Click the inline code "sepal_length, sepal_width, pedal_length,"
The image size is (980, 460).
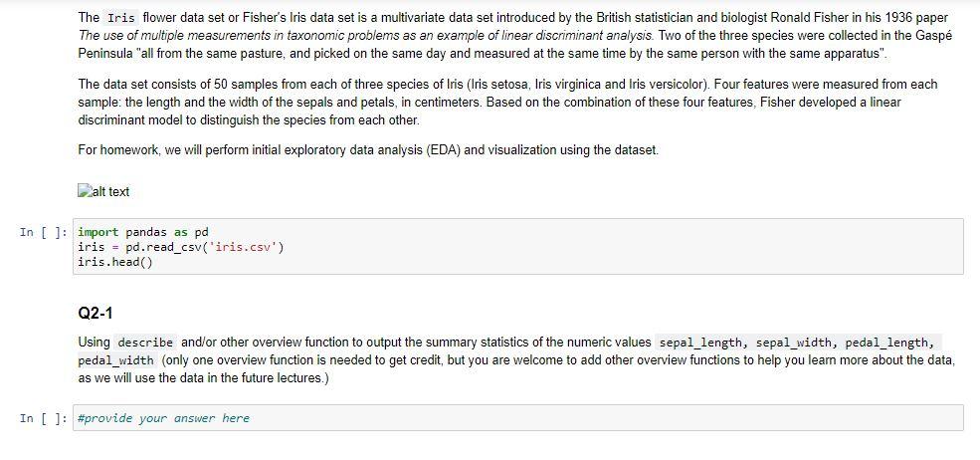click(x=796, y=343)
